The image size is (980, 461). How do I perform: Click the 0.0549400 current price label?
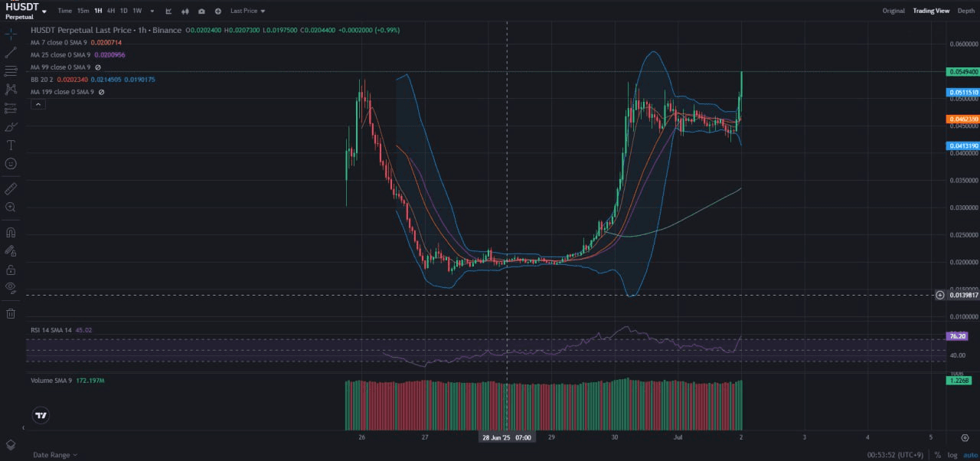(x=963, y=71)
